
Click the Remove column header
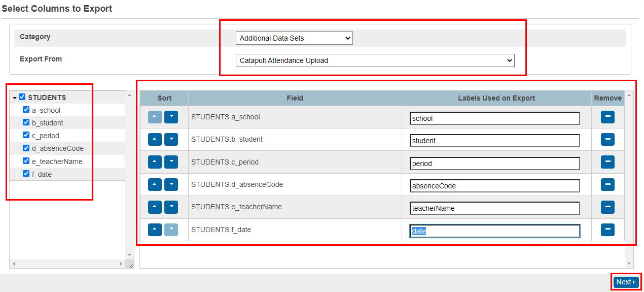[607, 98]
